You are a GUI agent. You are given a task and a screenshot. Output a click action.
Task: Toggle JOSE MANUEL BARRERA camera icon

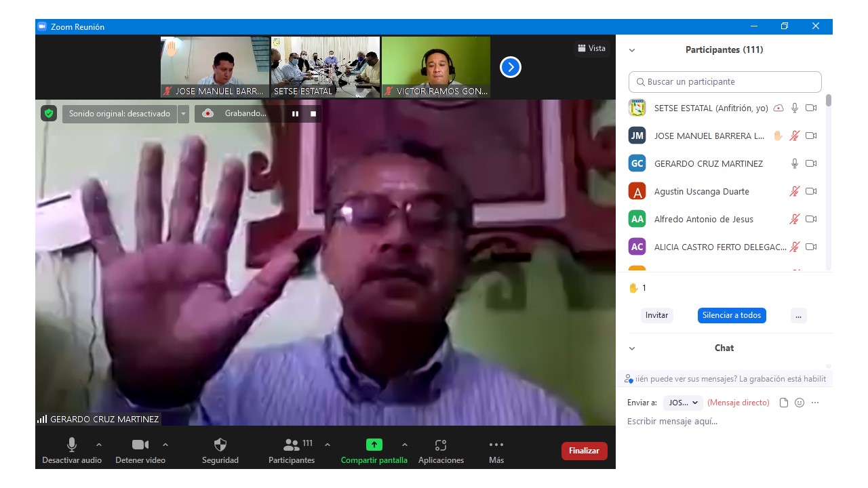click(811, 136)
